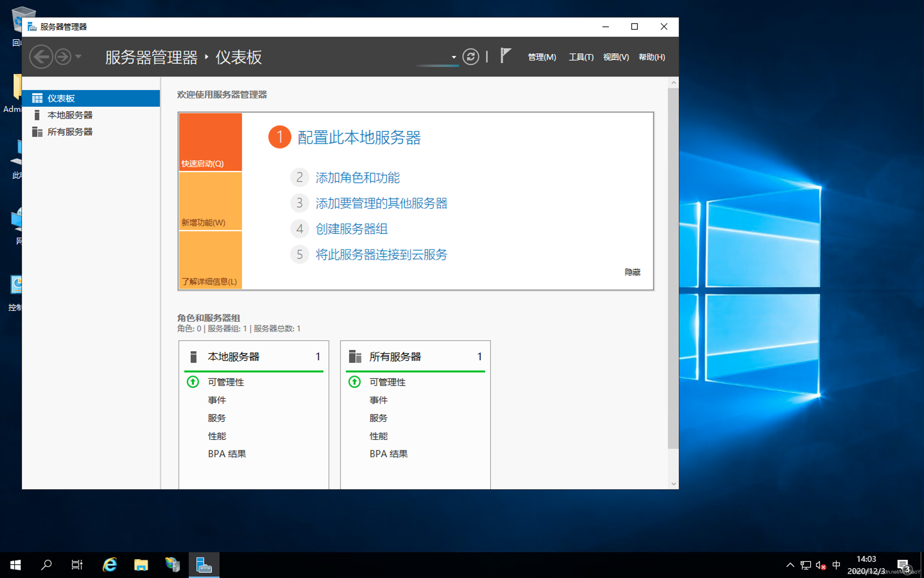Viewport: 924px width, 578px height.
Task: Click the 本地服务器 tile's tower icon
Action: pos(193,357)
